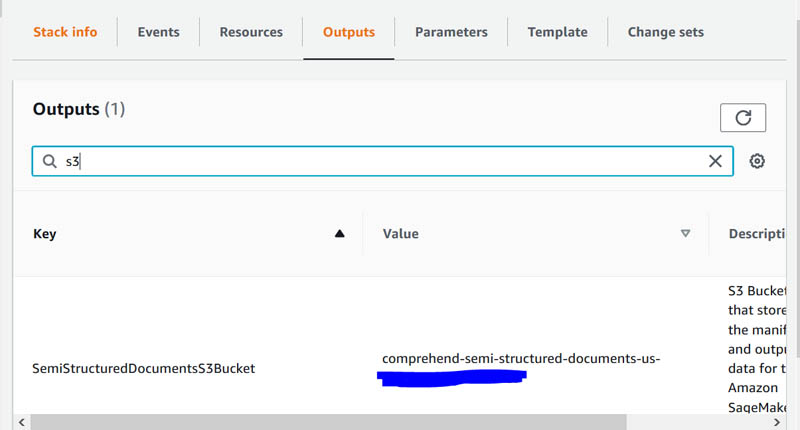Sort ascending by Key column
800x430 pixels.
click(x=339, y=234)
